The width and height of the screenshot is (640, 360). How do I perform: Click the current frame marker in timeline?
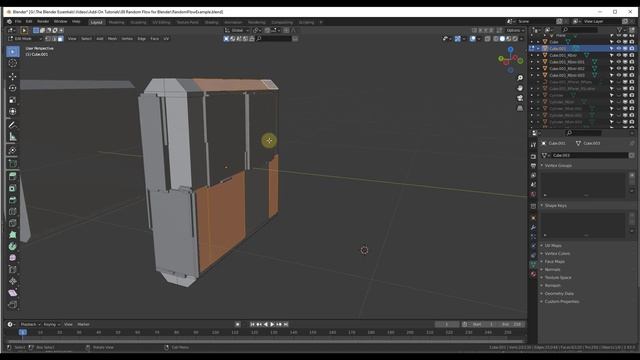(x=23, y=333)
